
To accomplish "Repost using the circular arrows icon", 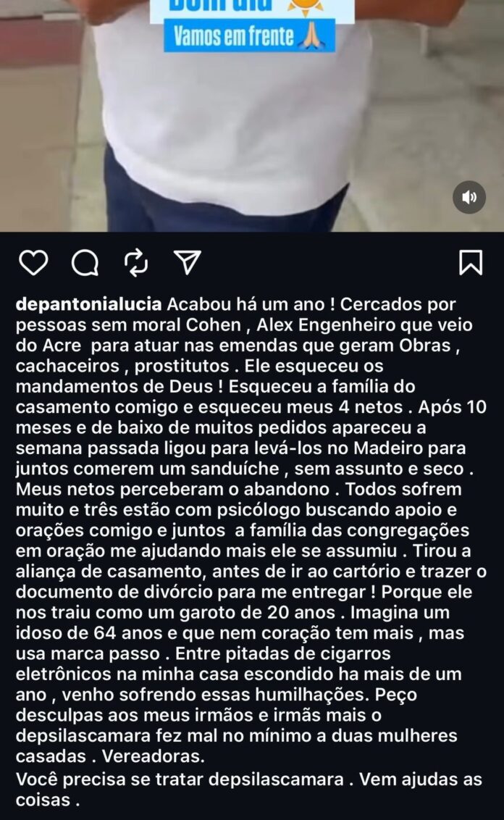I will click(x=136, y=262).
